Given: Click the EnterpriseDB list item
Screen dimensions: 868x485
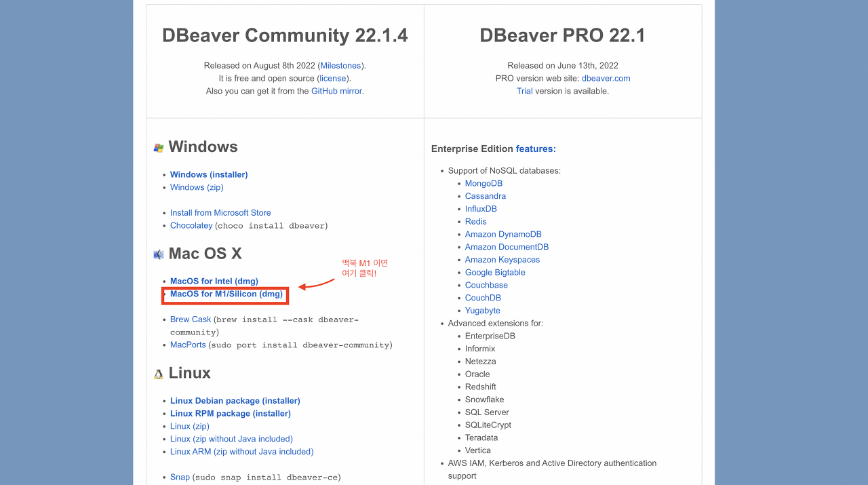Looking at the screenshot, I should (x=490, y=336).
